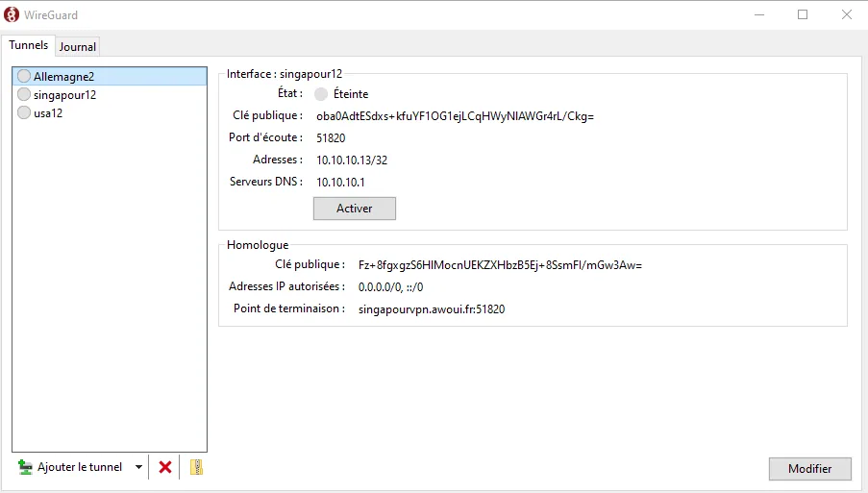Click interface public key value oba0AdtE…

(x=455, y=116)
